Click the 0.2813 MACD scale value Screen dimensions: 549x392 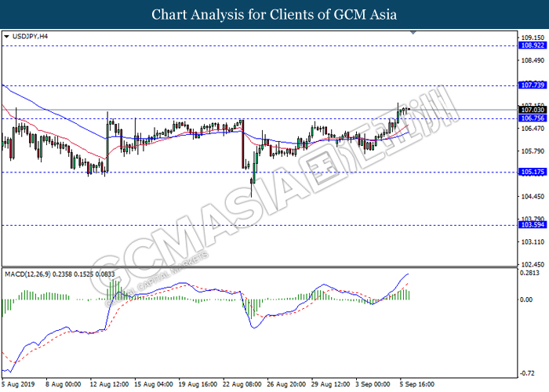(x=529, y=273)
